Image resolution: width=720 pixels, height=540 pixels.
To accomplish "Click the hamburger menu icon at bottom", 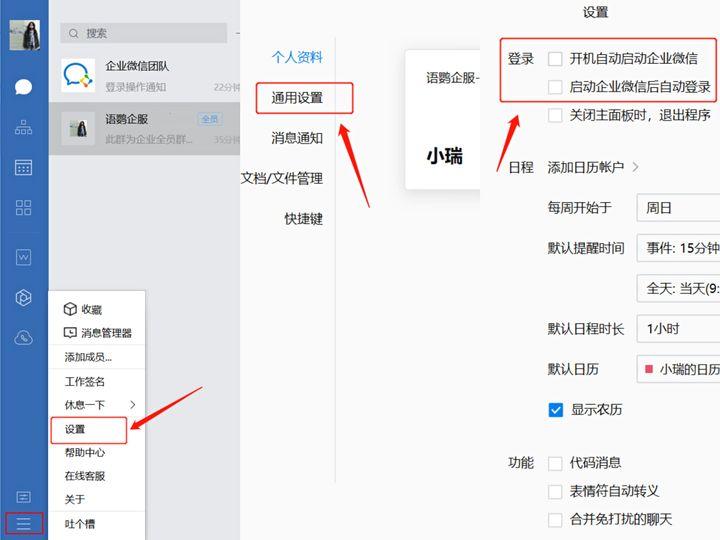I will tap(23, 523).
